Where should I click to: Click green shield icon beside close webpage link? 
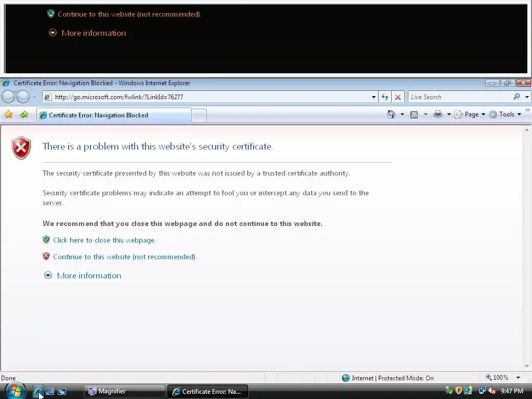[x=46, y=240]
